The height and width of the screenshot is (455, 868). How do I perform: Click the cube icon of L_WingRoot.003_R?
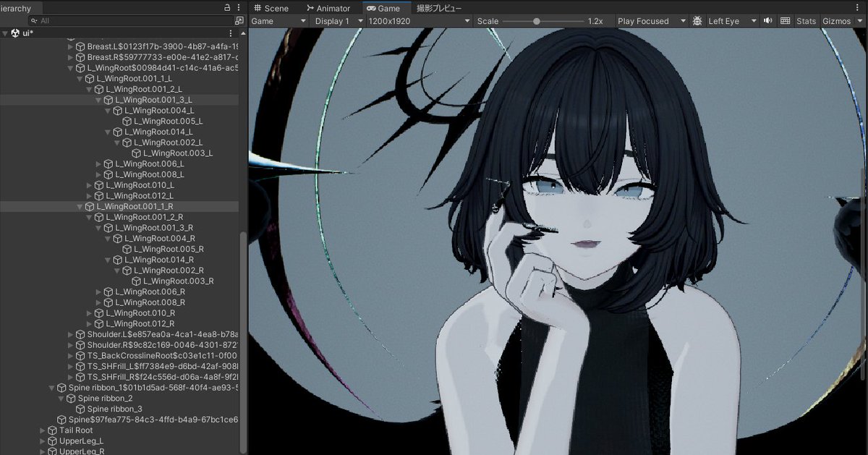pos(137,281)
